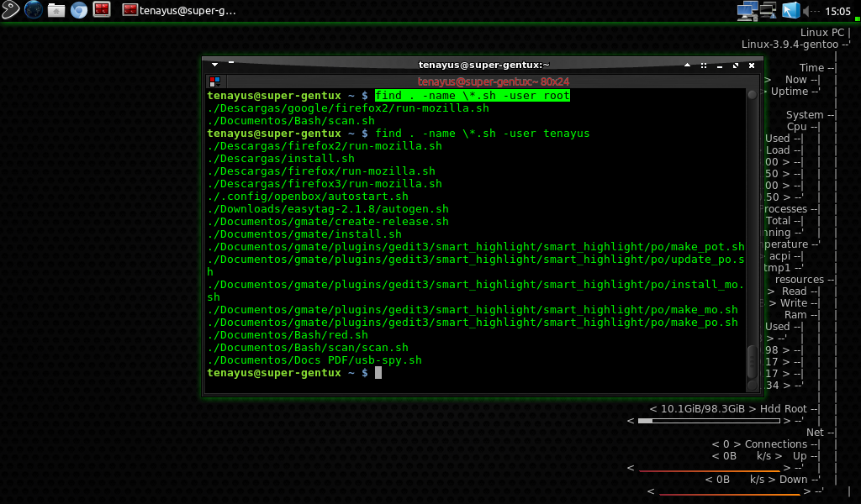The image size is (861, 504).
Task: Click the last prompt with cursor block
Action: click(293, 373)
